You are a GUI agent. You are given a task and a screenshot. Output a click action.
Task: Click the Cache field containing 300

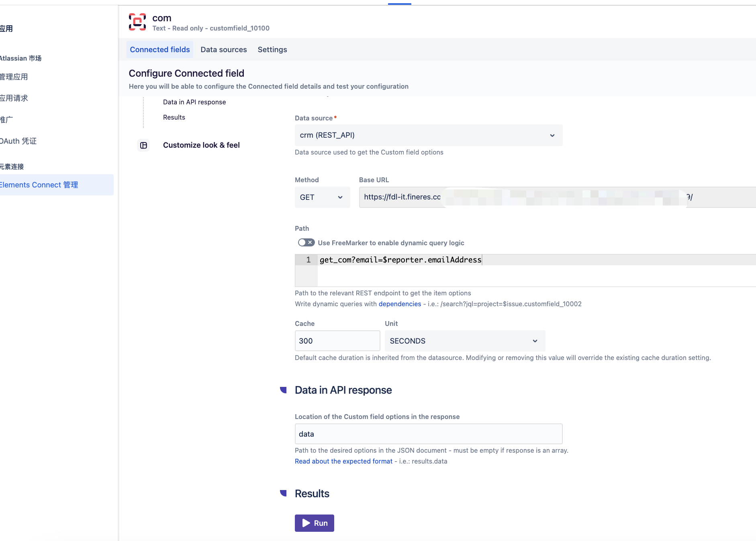click(337, 341)
